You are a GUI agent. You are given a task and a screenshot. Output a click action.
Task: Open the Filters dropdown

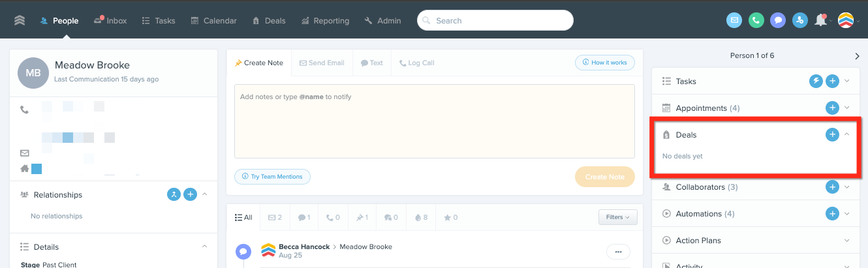pyautogui.click(x=617, y=217)
